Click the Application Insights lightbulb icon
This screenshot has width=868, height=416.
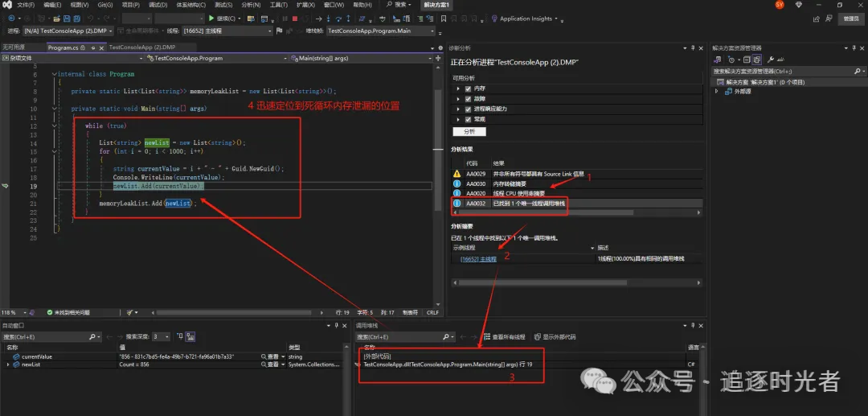493,19
